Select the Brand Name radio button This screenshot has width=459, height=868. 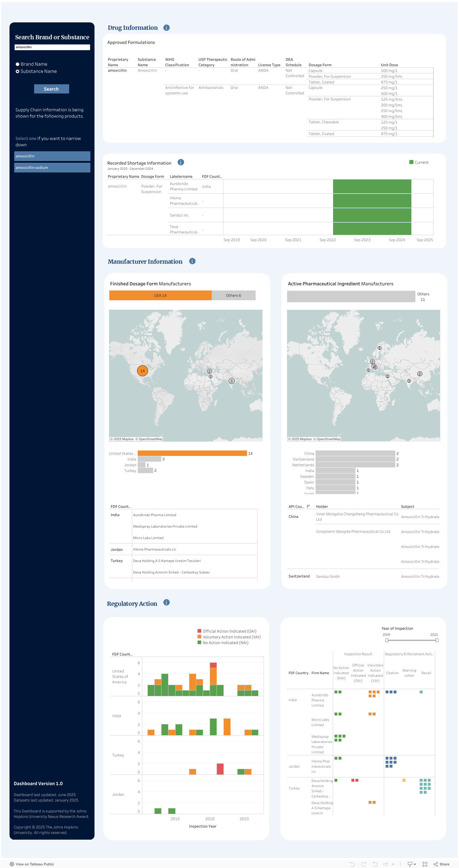17,64
